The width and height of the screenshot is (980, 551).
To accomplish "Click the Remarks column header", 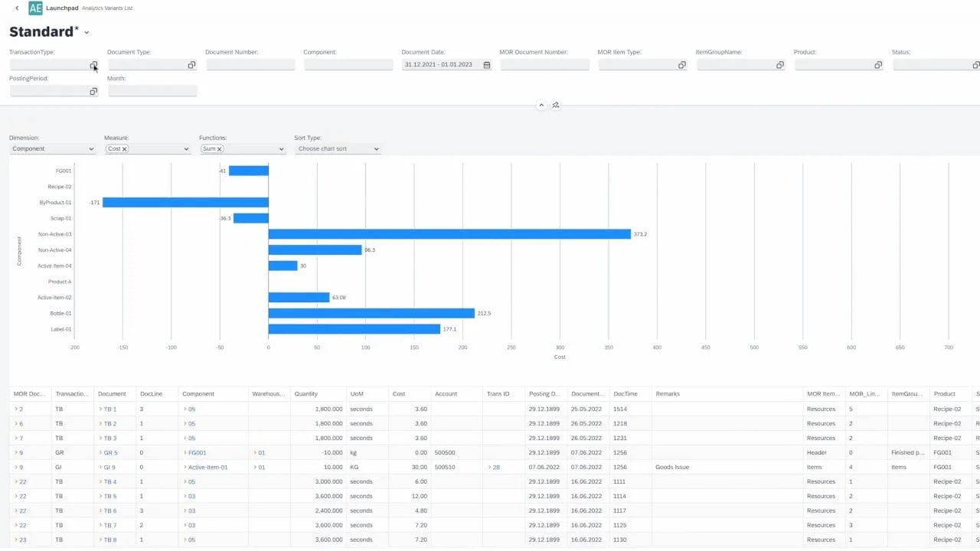I will coord(727,394).
